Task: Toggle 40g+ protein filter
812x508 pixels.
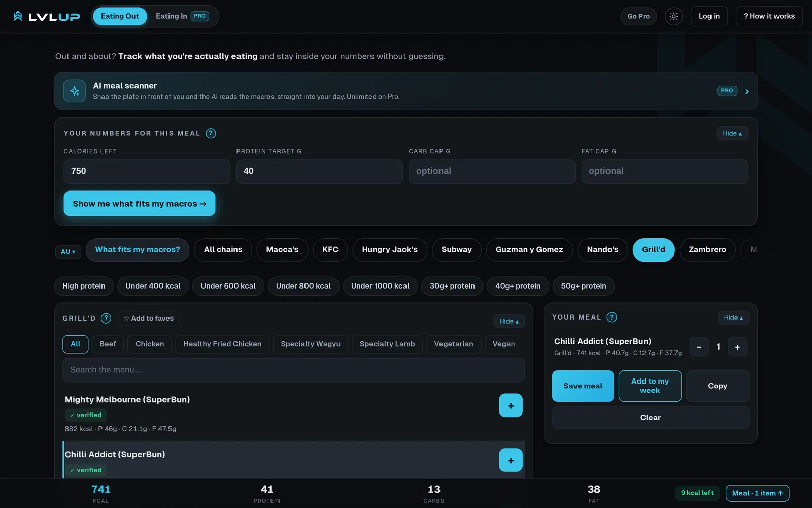Action: click(518, 286)
